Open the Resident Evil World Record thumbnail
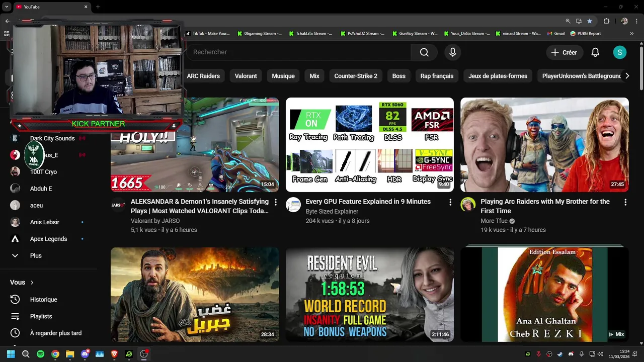The image size is (644, 362). click(370, 294)
